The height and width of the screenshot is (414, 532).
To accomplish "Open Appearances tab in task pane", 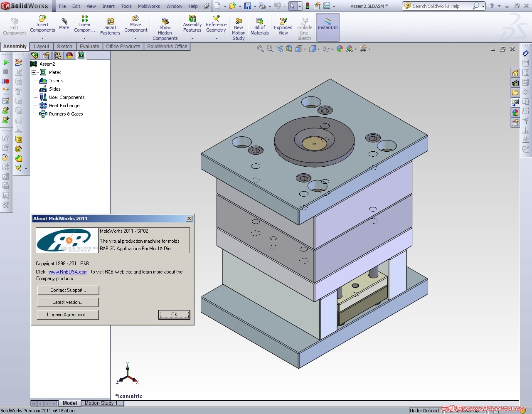I will coord(515,113).
